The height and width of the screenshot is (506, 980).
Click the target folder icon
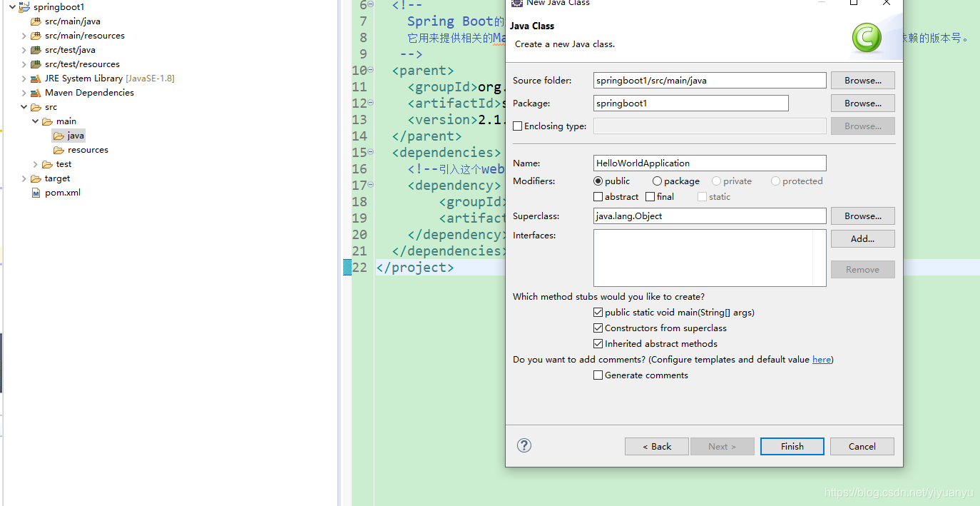[36, 178]
